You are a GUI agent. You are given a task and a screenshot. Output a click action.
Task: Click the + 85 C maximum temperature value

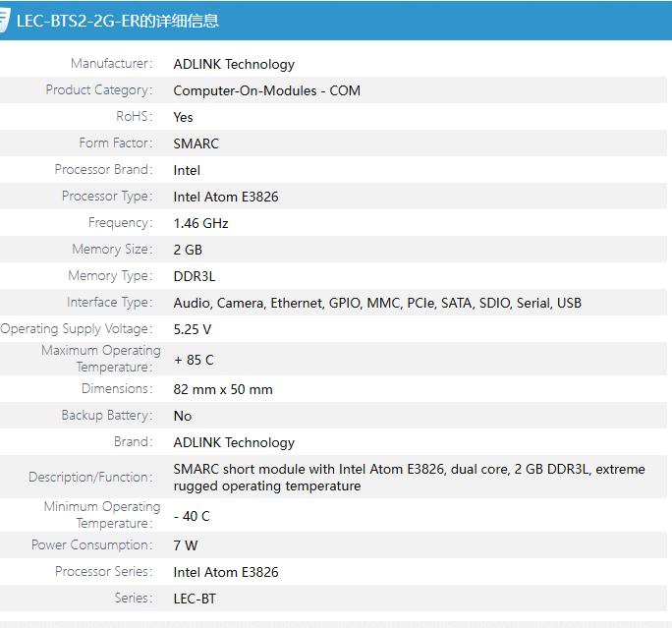[193, 360]
